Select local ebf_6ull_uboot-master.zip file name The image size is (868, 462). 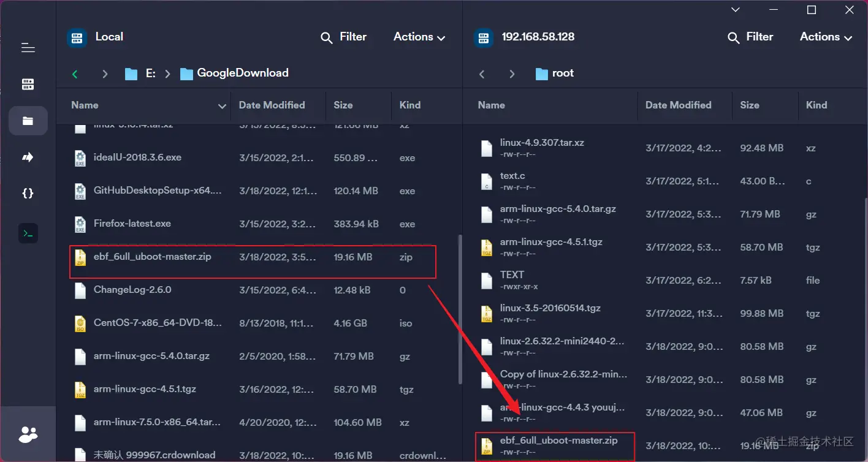click(x=153, y=256)
